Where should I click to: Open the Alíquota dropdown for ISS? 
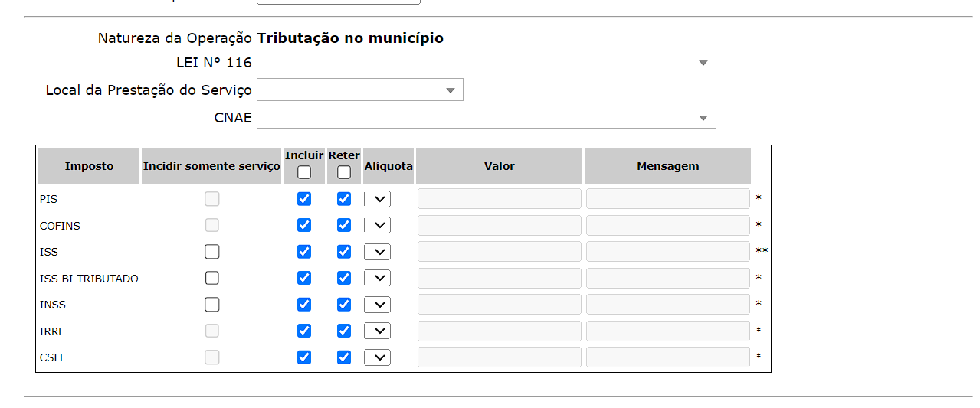(378, 252)
